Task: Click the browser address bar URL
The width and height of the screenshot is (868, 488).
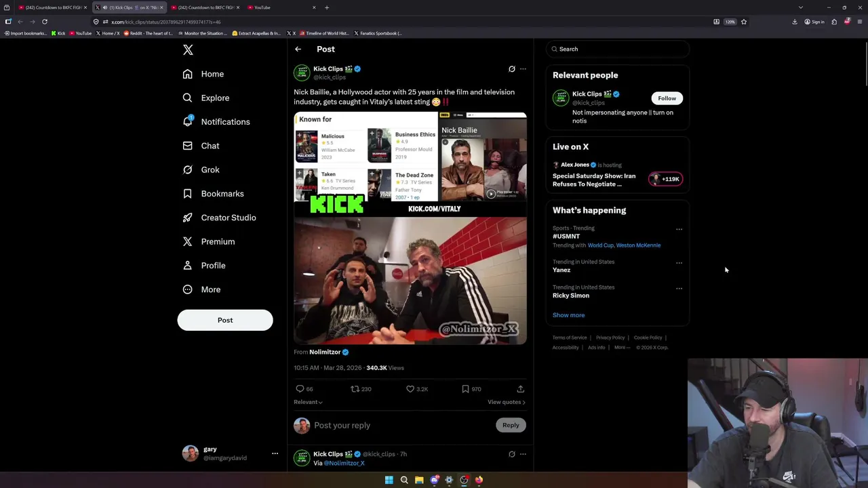Action: click(x=166, y=22)
